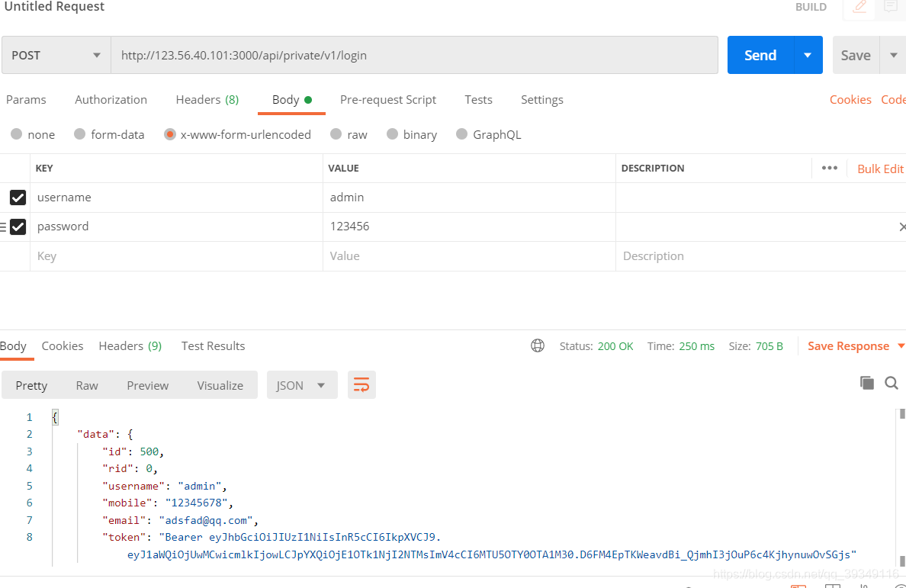This screenshot has height=588, width=906.
Task: Expand the Send button dropdown arrow
Action: [x=808, y=56]
